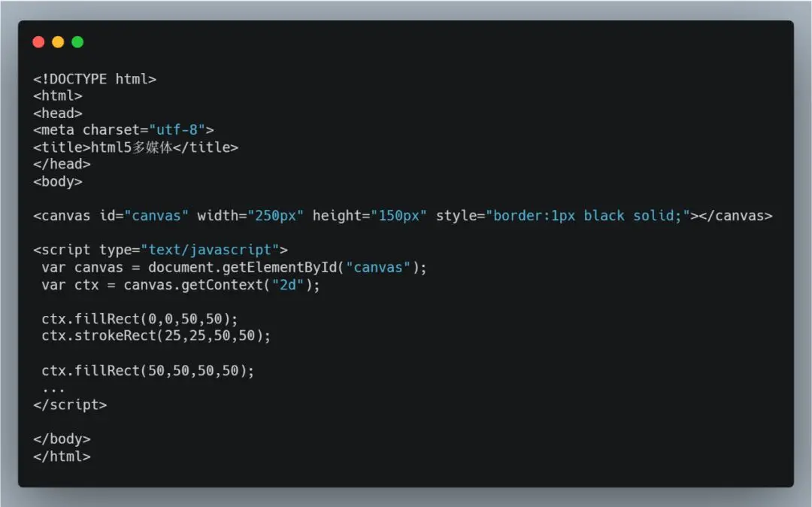Viewport: 812px width, 507px height.
Task: Click the closing script tag
Action: pyautogui.click(x=70, y=405)
